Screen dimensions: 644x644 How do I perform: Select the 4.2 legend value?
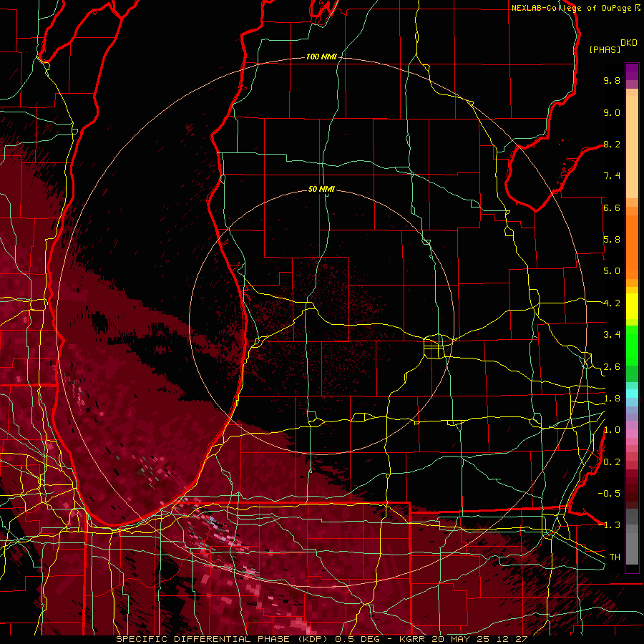(x=612, y=303)
